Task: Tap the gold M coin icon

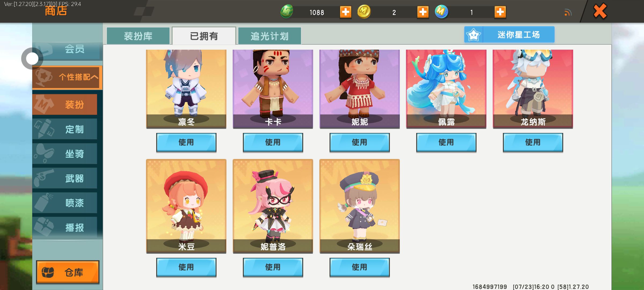Action: click(364, 12)
